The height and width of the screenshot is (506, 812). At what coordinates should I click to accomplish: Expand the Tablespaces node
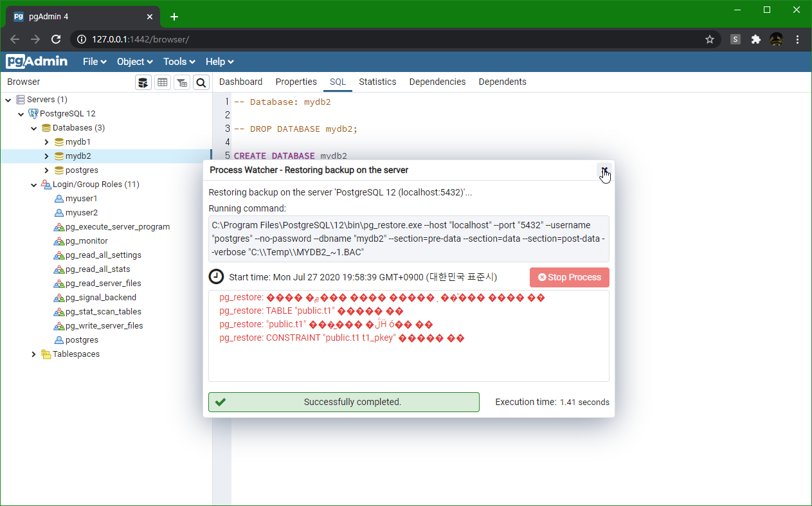click(x=34, y=354)
